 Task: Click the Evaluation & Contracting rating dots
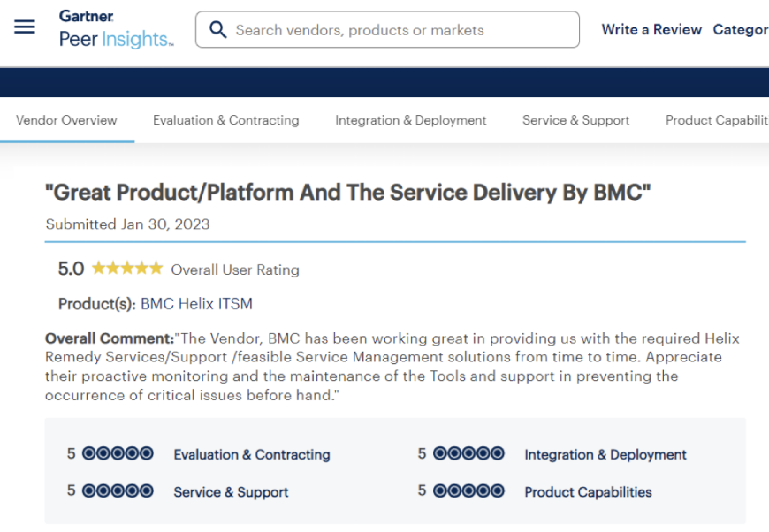(118, 453)
